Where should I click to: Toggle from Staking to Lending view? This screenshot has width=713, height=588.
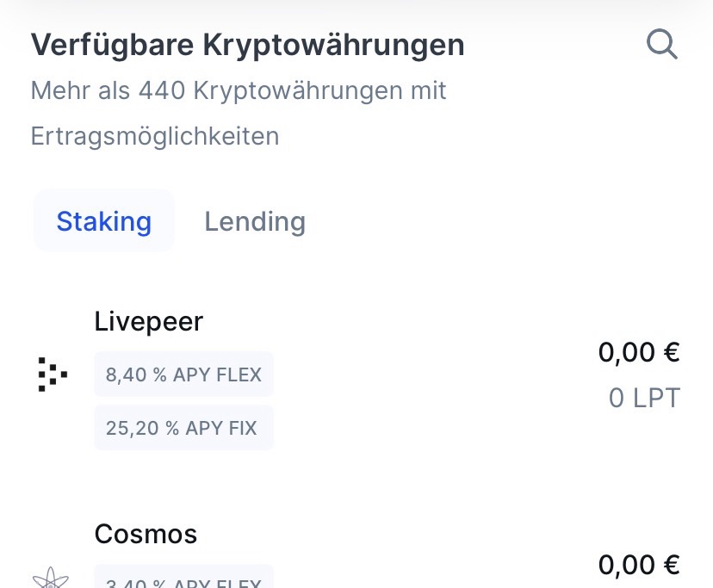click(x=254, y=220)
